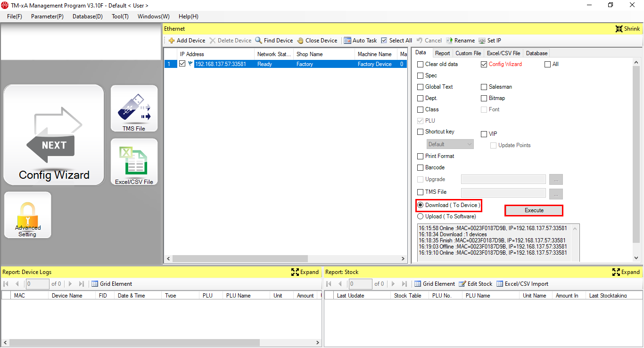
Task: Click Add Device in Ethernet toolbar
Action: point(187,41)
